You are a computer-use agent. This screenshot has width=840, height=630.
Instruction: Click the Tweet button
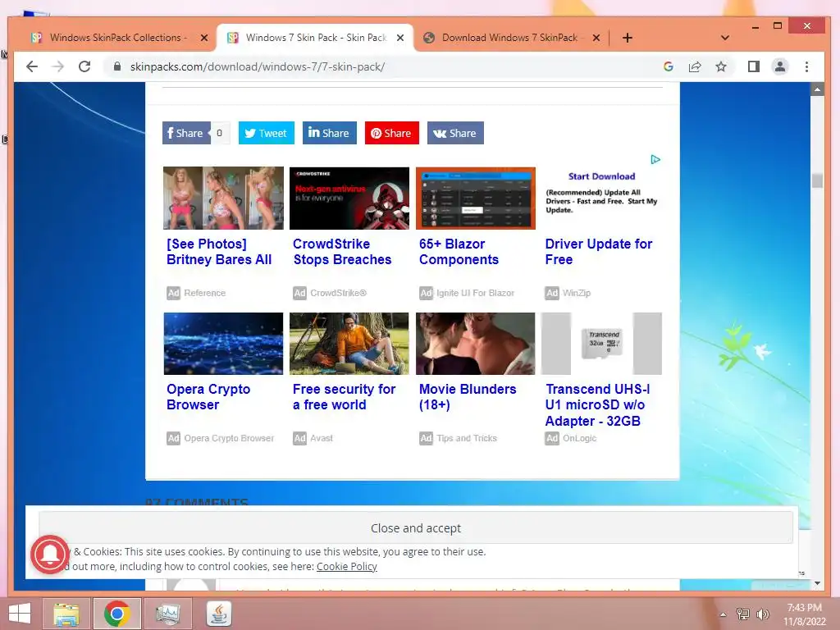coord(267,133)
